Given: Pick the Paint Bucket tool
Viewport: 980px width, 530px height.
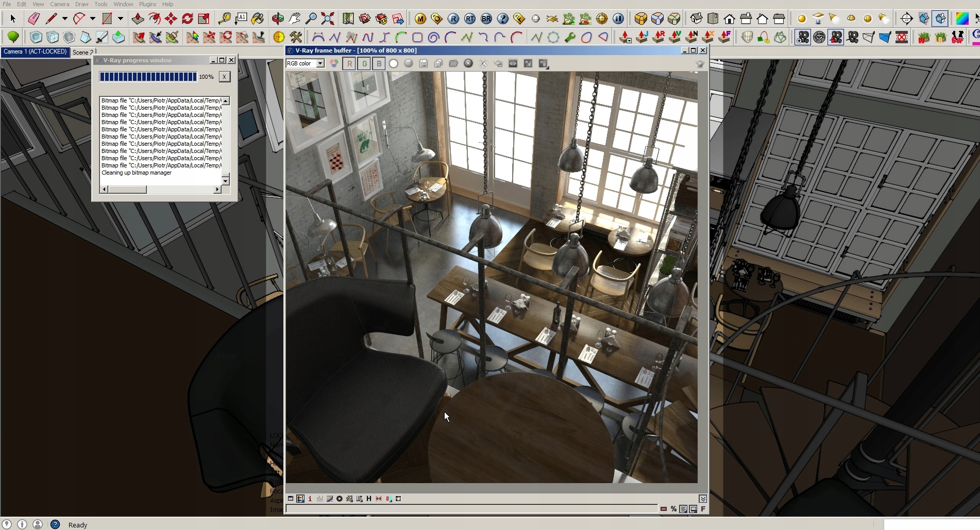Looking at the screenshot, I should tap(258, 19).
